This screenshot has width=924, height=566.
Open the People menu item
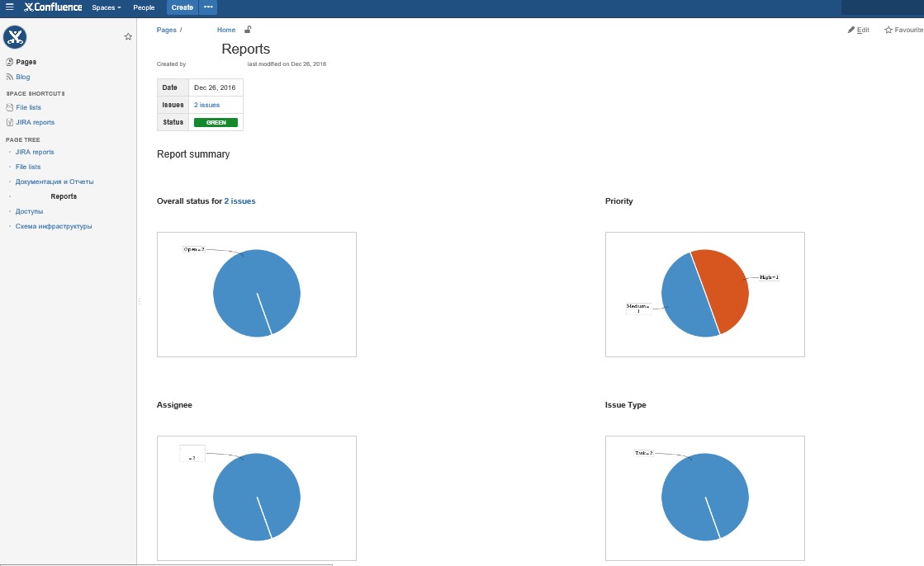click(x=144, y=7)
